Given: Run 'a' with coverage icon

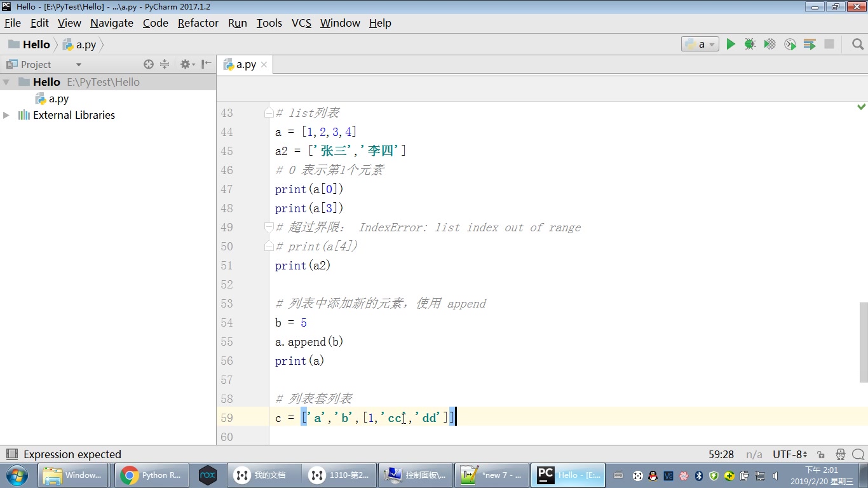Looking at the screenshot, I should [x=770, y=44].
